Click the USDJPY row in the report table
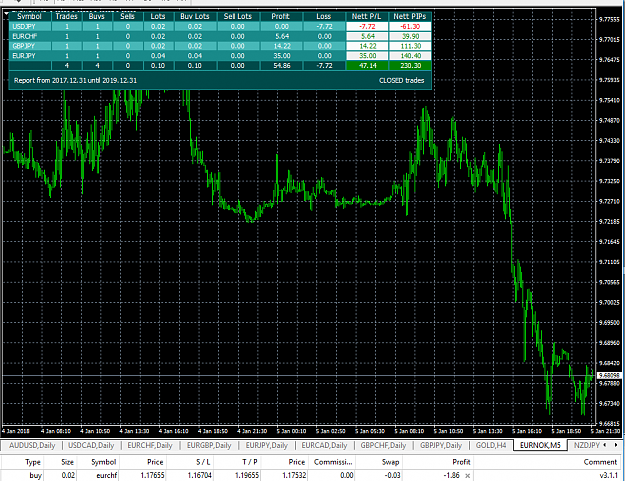This screenshot has width=625, height=481. (x=220, y=27)
